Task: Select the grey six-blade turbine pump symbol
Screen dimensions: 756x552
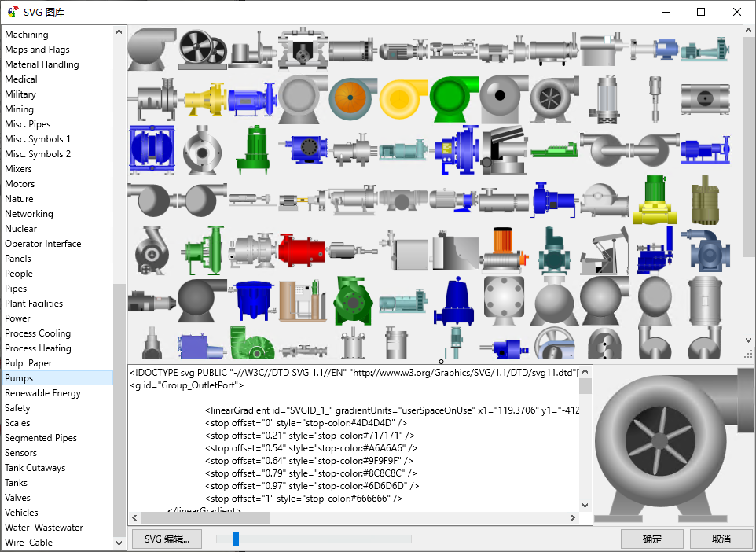Action: tap(555, 98)
